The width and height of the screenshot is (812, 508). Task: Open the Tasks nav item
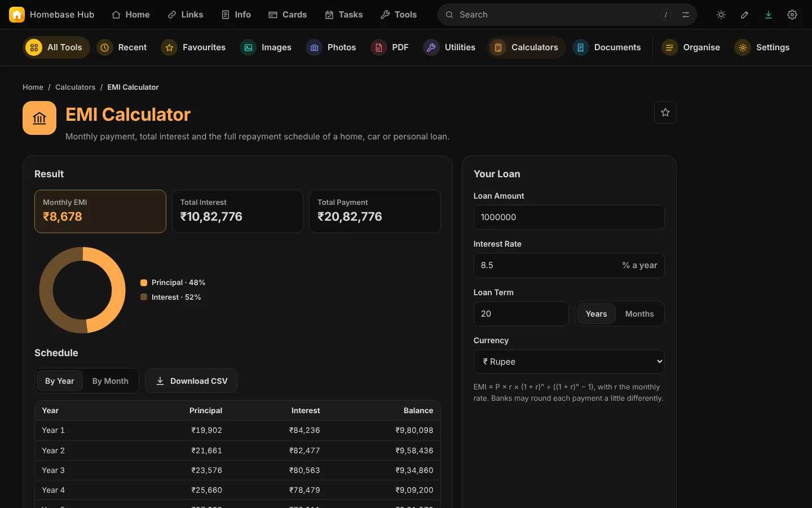tap(344, 15)
